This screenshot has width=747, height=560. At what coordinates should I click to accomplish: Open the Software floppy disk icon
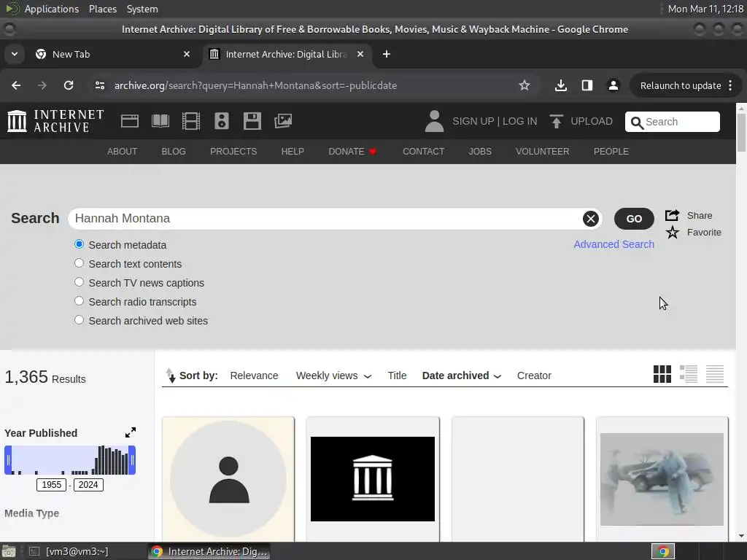[x=252, y=121]
